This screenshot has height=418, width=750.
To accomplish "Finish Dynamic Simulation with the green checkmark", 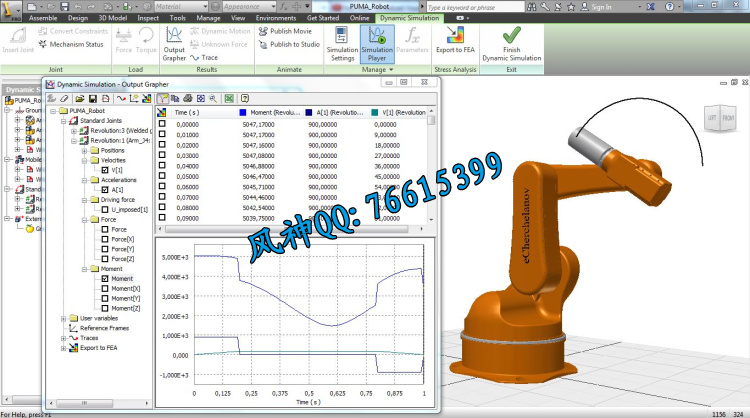I will pyautogui.click(x=511, y=44).
